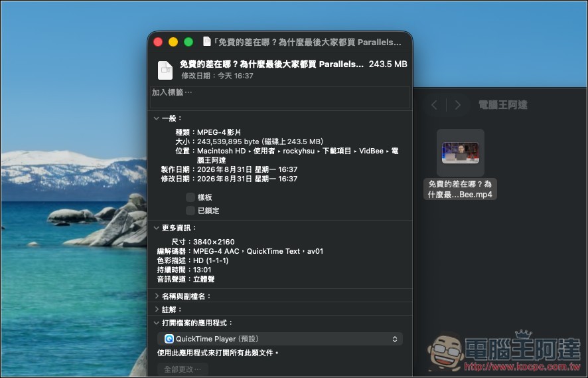Minimize Info window with the yellow button
This screenshot has width=588, height=378.
coord(173,42)
